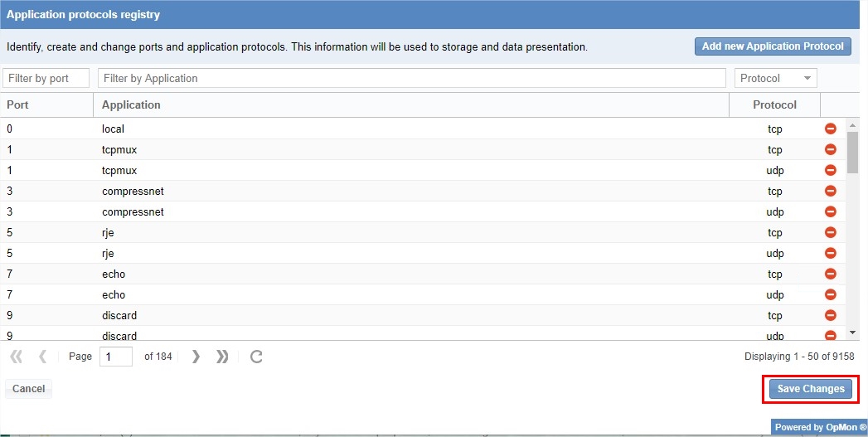
Task: Go to the next page
Action: point(196,357)
